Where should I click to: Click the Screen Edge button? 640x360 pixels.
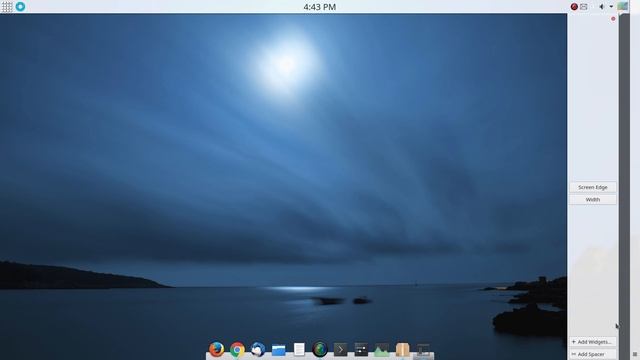(593, 187)
